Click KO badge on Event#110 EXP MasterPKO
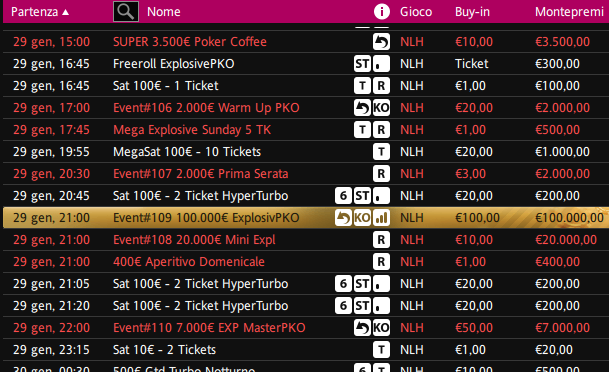609x372 pixels. pos(381,328)
